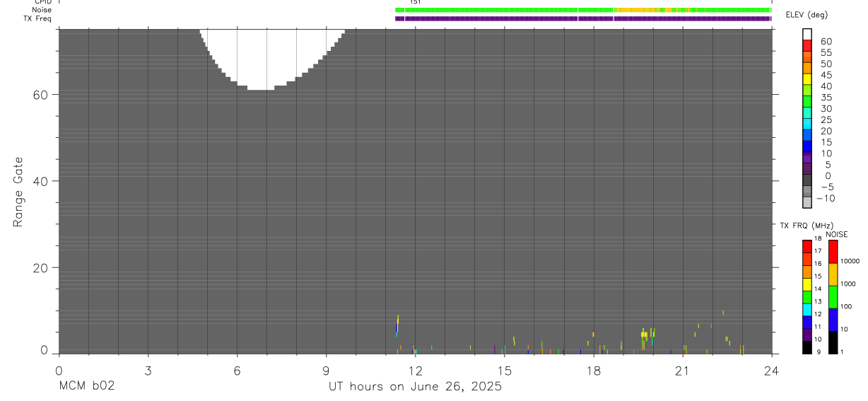Screen dimensions: 868x401
Task: Click the '45' value on the ELEV scale
Action: (826, 75)
